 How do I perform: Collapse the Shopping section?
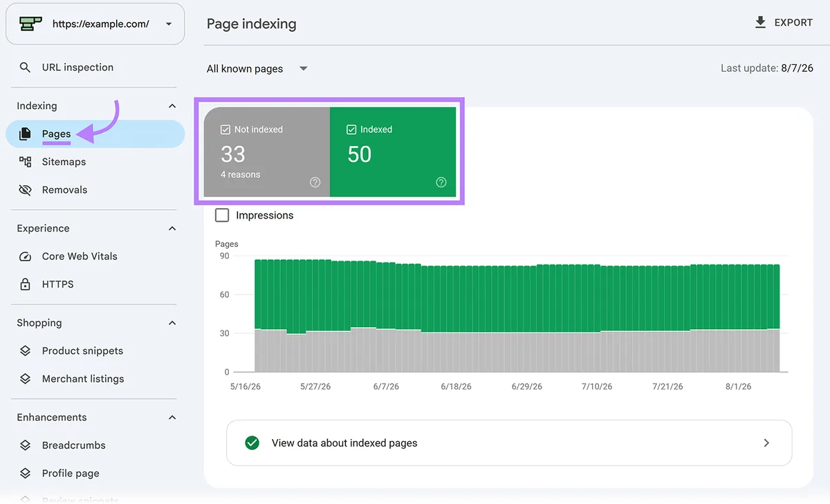tap(172, 324)
